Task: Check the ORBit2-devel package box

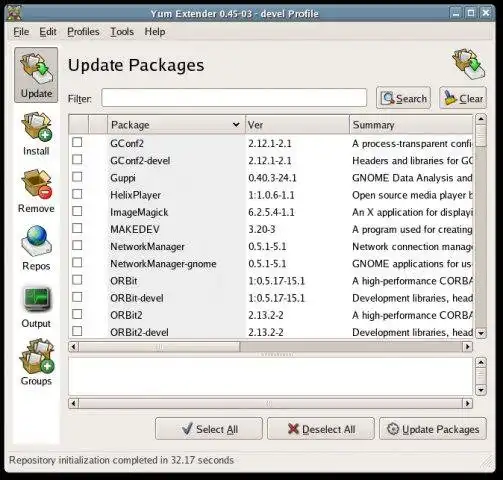Action: point(77,331)
